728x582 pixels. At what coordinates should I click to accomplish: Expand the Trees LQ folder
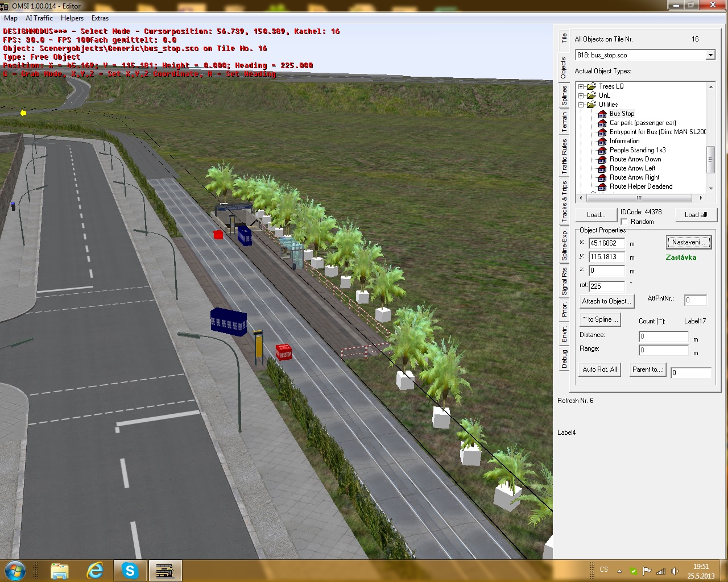[x=581, y=86]
